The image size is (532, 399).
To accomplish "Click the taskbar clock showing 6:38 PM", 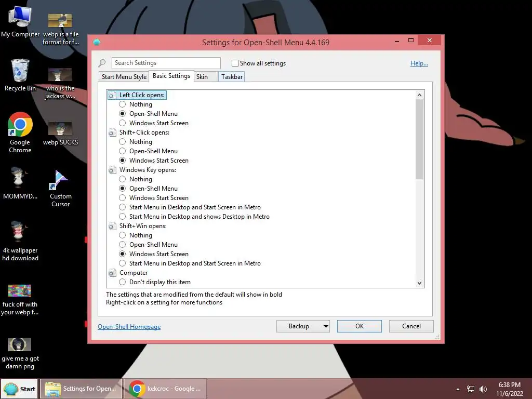I will click(509, 389).
